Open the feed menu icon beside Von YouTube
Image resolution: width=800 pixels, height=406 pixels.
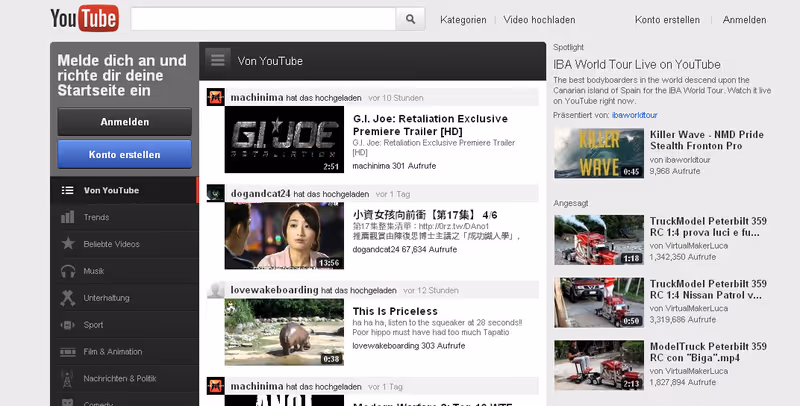click(x=219, y=60)
